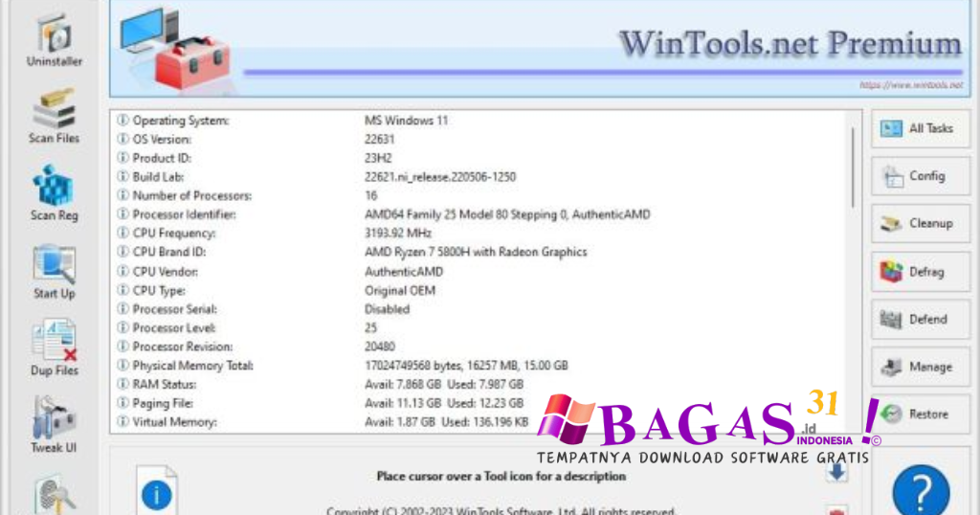Viewport: 980px width, 515px height.
Task: Open the Defend button
Action: [921, 320]
